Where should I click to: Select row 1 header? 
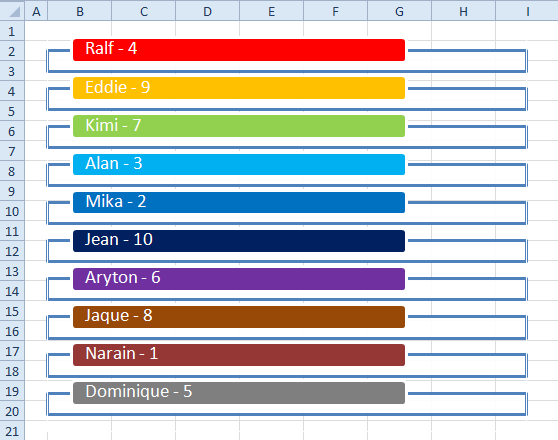[12, 31]
